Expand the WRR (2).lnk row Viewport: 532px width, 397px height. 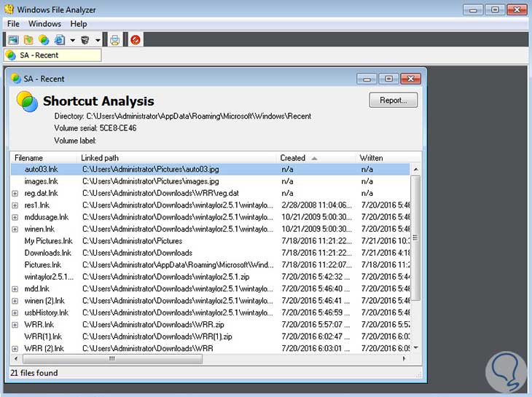pos(15,348)
